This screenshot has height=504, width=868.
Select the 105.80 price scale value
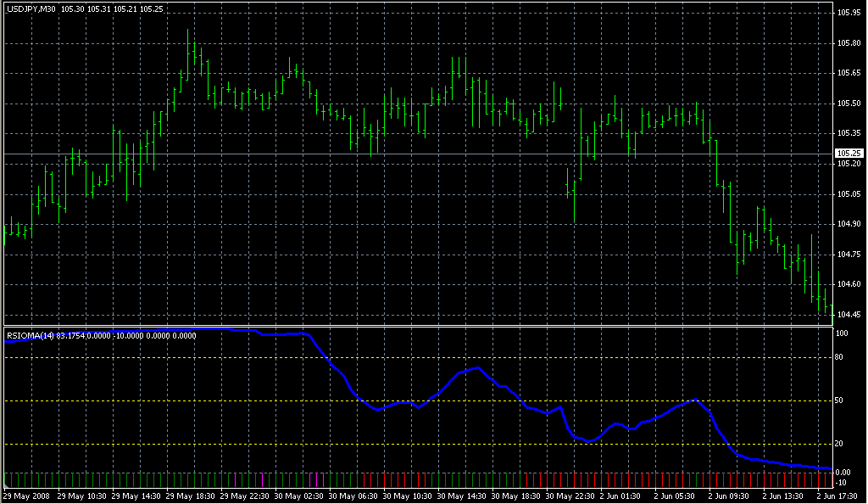coord(848,43)
